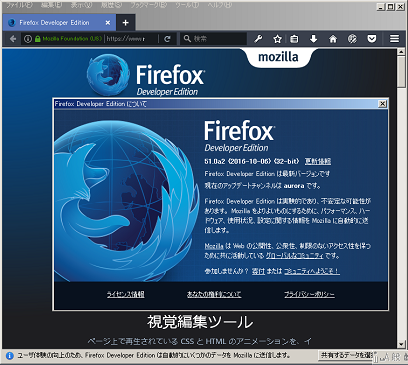Viewport: 408px width, 365px height.
Task: Open コミュニティへようこそ link
Action: pyautogui.click(x=312, y=271)
